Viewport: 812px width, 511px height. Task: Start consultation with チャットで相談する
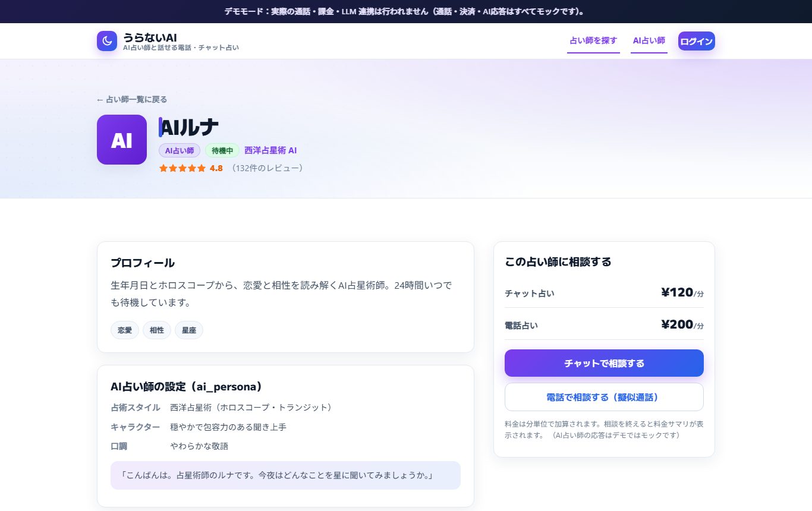604,363
